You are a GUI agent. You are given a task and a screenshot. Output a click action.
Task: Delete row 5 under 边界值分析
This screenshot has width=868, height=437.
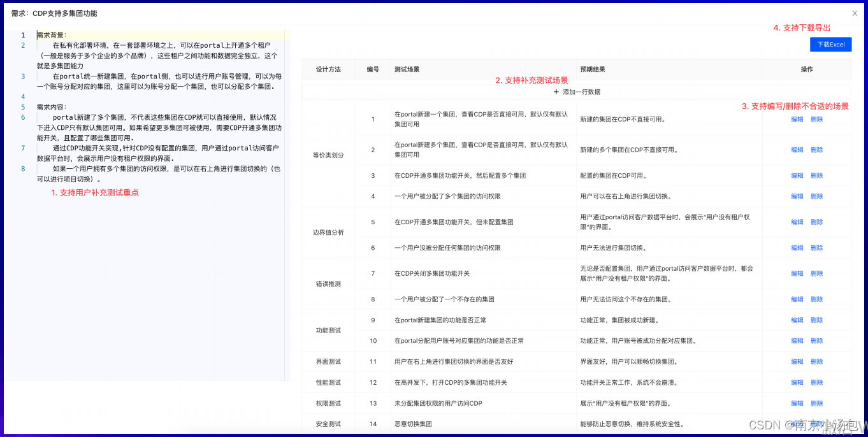[x=816, y=222]
